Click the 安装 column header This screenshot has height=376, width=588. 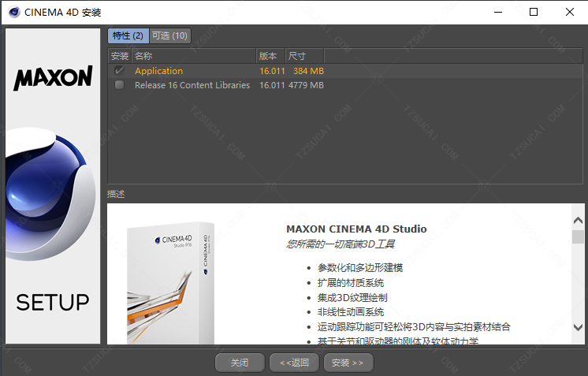click(120, 56)
